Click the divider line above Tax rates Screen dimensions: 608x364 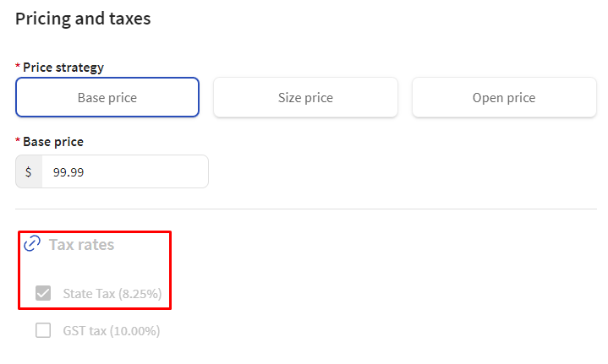click(x=305, y=209)
